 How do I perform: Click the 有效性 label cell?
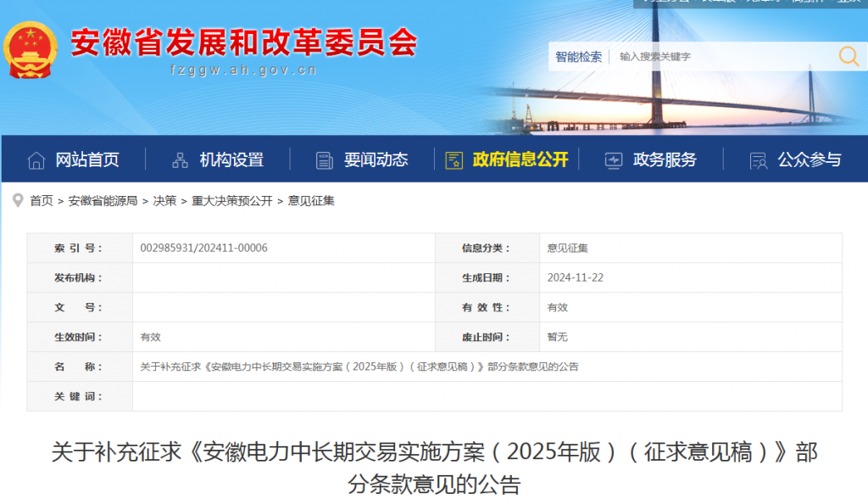coord(487,307)
